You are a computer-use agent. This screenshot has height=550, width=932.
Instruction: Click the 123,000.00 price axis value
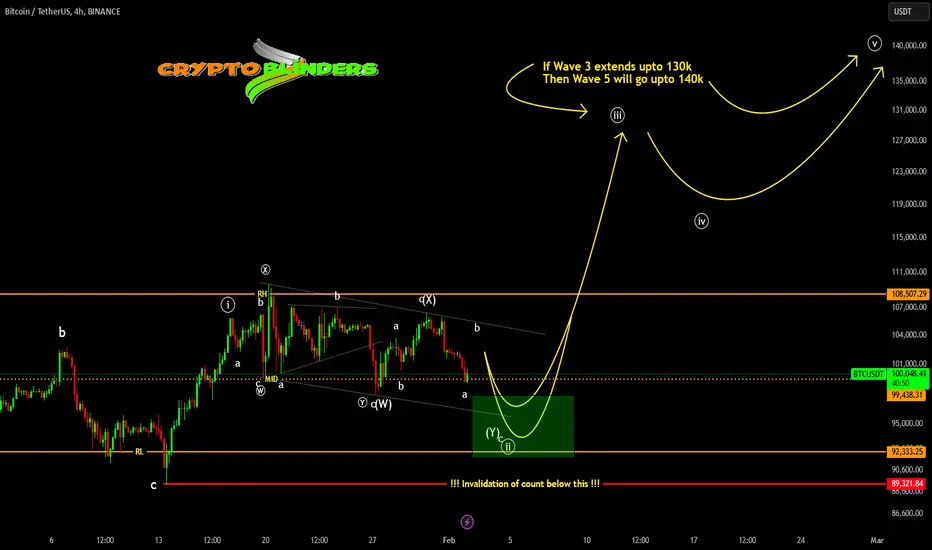point(909,171)
